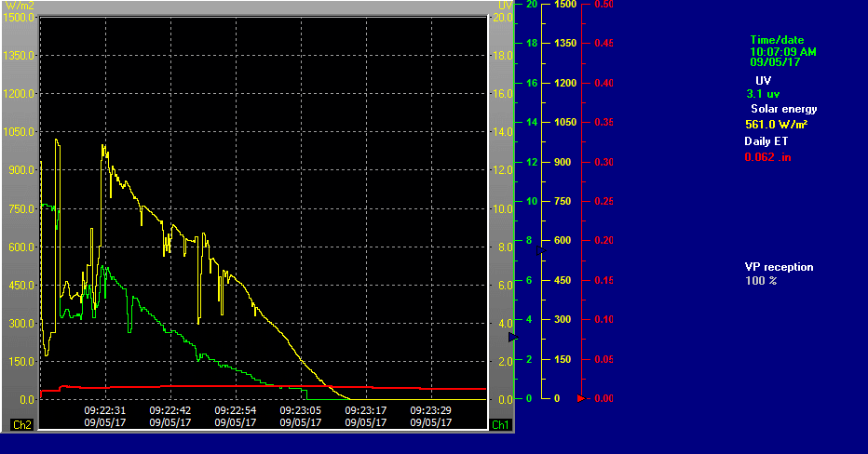Click the red scale value '0.30'
Screen dimensions: 868x454
tap(604, 162)
